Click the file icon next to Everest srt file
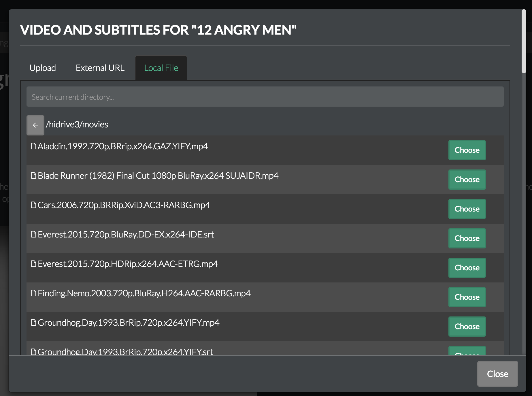 [x=34, y=234]
